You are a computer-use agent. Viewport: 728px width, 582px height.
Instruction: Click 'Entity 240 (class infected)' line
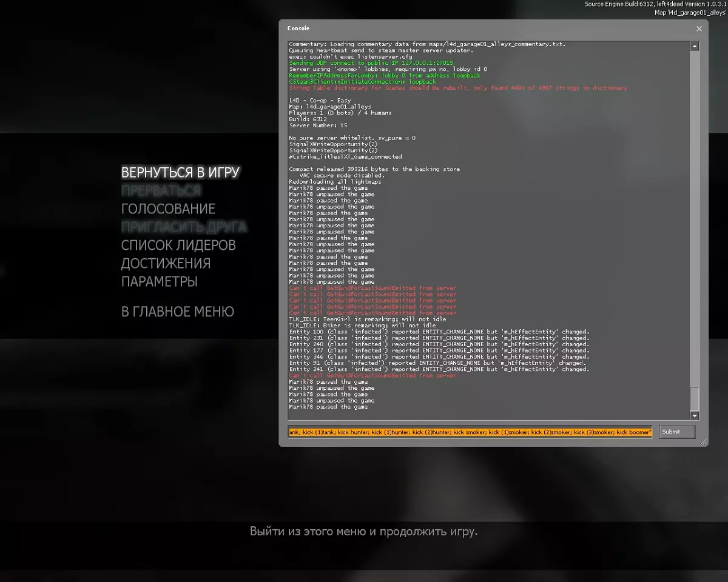click(439, 344)
